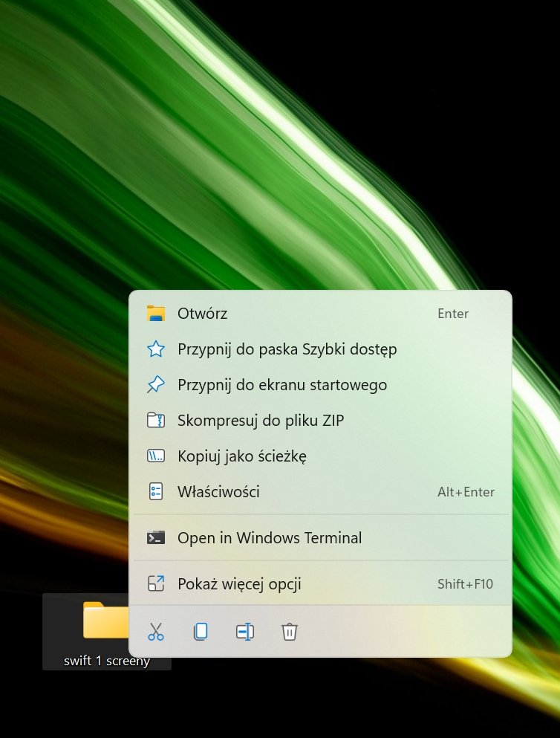The height and width of the screenshot is (738, 560).
Task: Click the Cut scissors icon
Action: [156, 632]
